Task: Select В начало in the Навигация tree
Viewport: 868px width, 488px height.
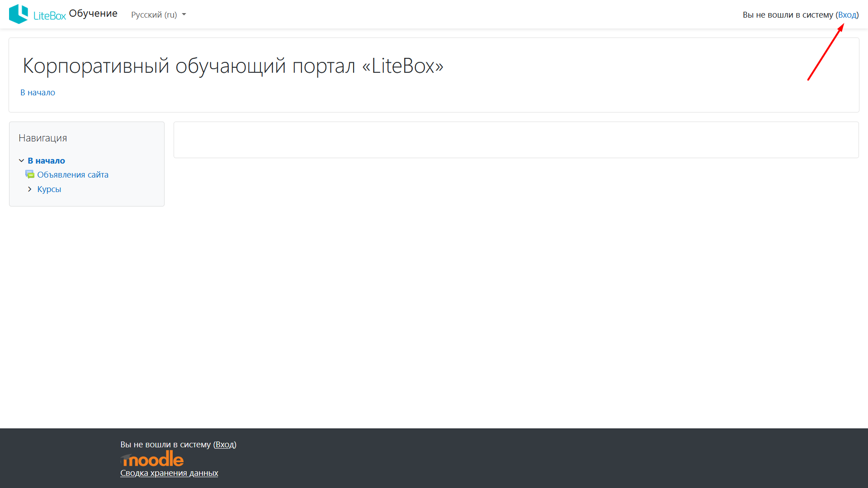Action: [46, 161]
